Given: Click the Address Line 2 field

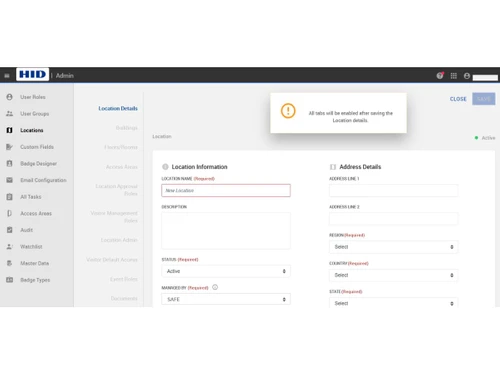Looking at the screenshot, I should tap(394, 219).
